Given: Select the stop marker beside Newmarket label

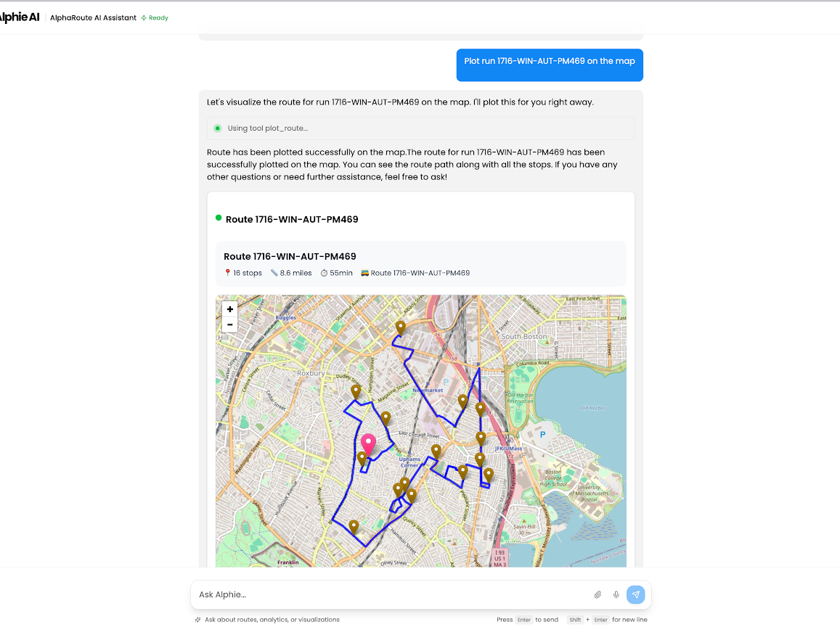Looking at the screenshot, I should pos(463,402).
